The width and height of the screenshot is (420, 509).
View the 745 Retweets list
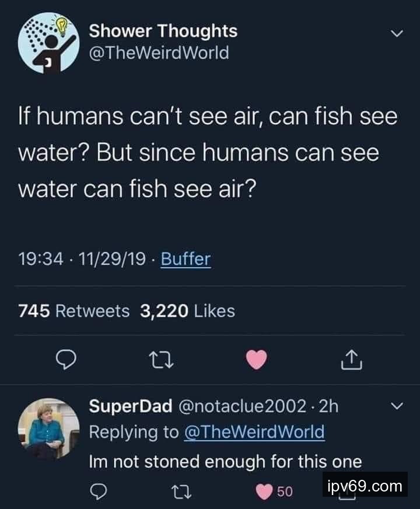[74, 311]
